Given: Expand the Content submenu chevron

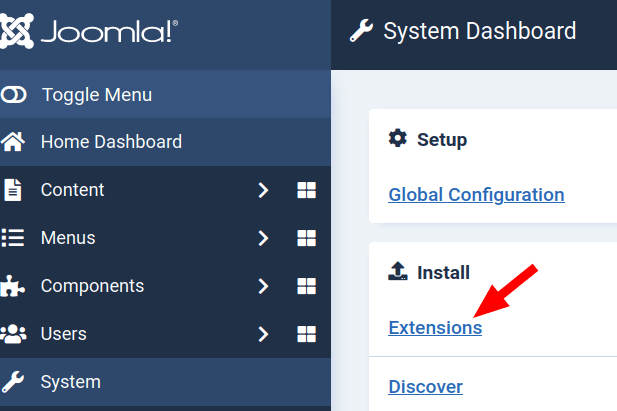Looking at the screenshot, I should pyautogui.click(x=263, y=190).
